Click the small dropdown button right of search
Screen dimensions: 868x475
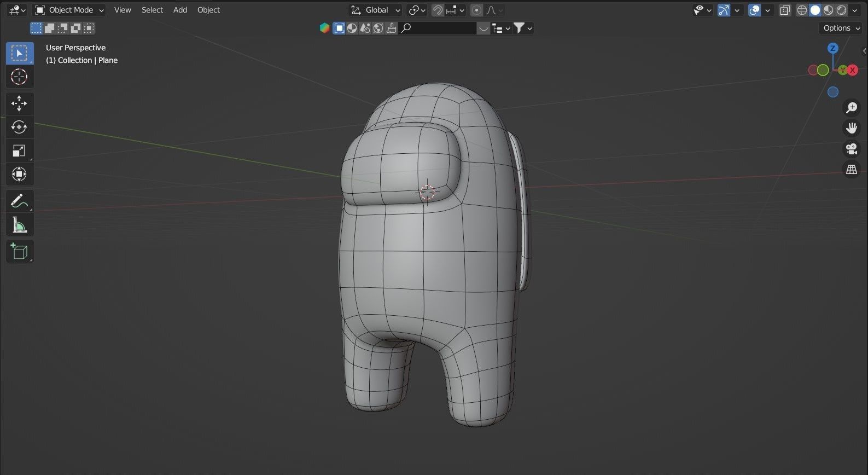point(483,28)
